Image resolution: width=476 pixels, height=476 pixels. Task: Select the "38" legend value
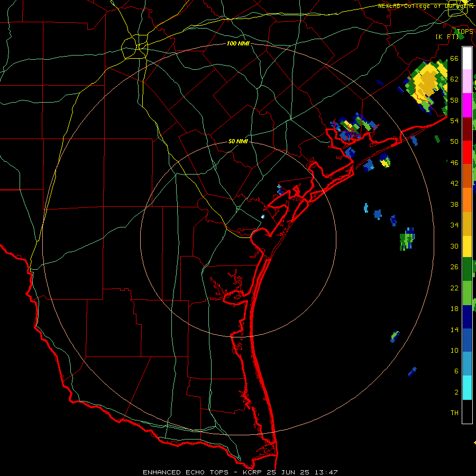[454, 204]
